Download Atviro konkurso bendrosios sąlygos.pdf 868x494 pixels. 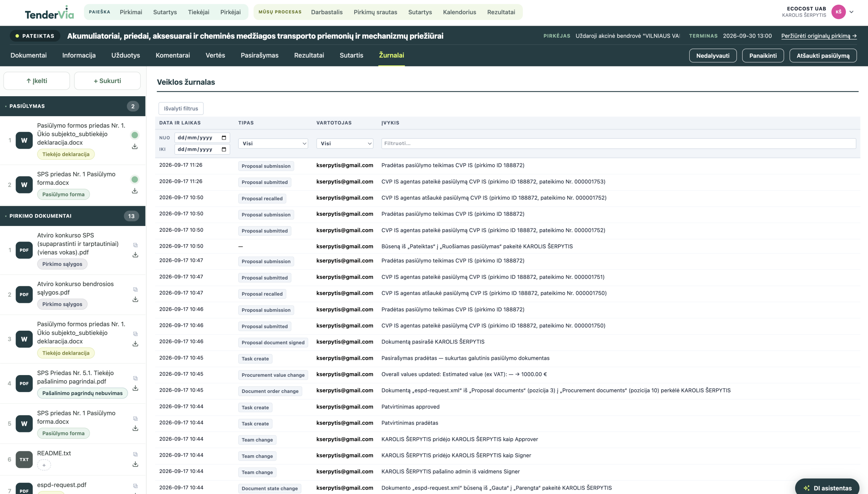point(135,299)
